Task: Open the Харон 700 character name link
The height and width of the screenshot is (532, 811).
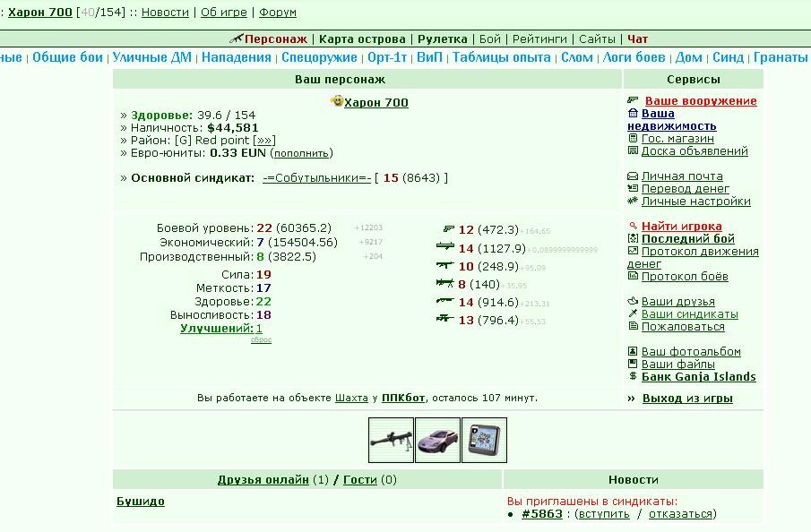Action: pos(376,102)
